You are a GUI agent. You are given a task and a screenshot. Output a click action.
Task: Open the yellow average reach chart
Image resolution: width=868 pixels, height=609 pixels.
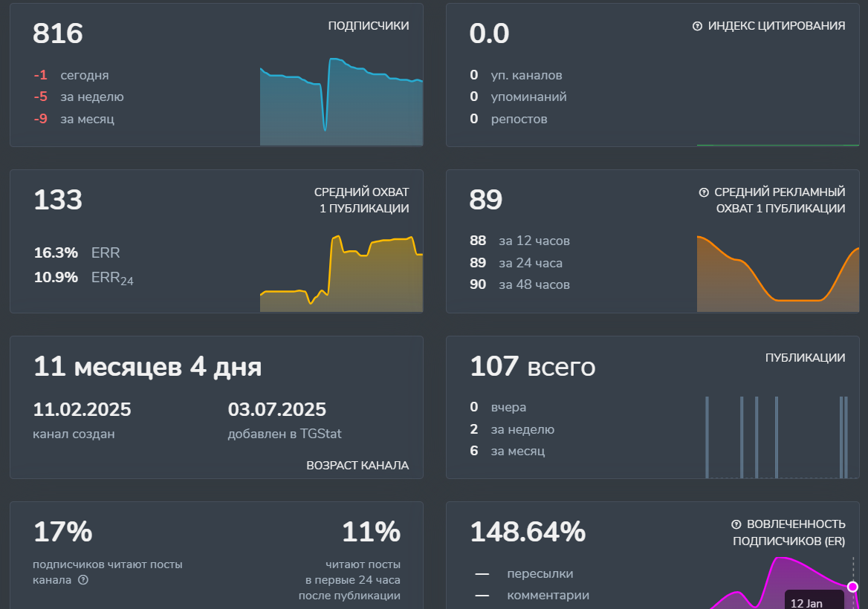click(x=341, y=275)
